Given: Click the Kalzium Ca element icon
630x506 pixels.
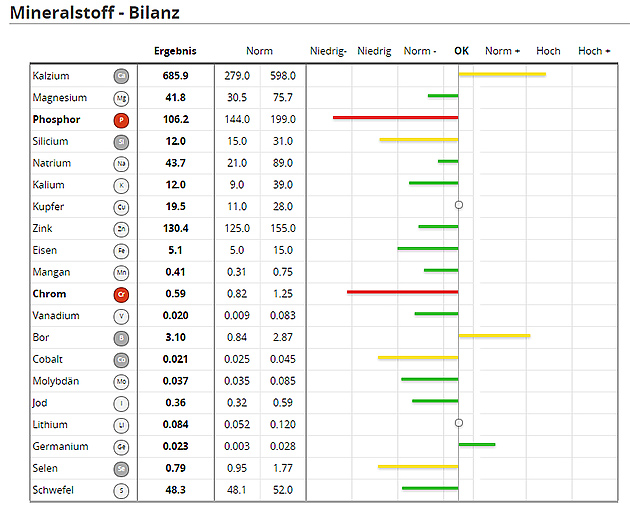Looking at the screenshot, I should (121, 76).
